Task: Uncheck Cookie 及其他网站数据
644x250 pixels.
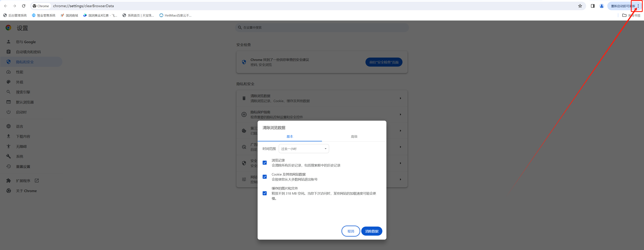Action: 264,177
